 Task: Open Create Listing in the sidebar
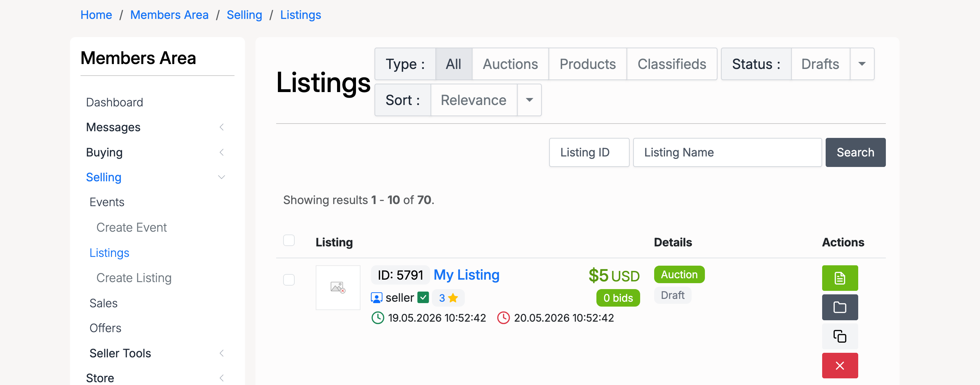tap(134, 278)
